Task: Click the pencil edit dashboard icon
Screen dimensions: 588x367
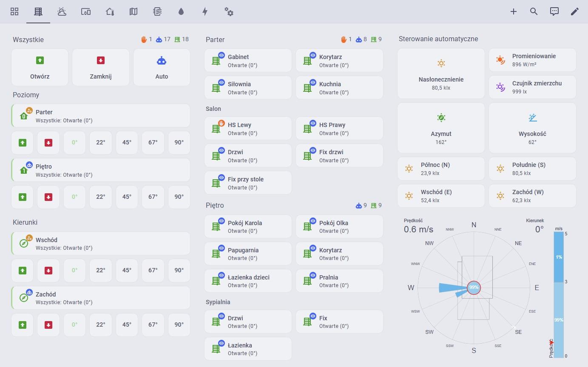Action: tap(575, 11)
